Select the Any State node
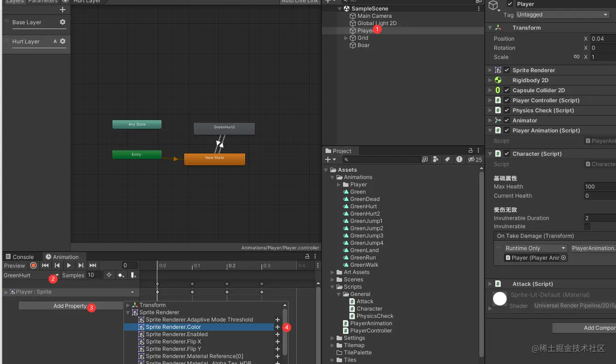Screen dimensions: 616x364 (137, 124)
